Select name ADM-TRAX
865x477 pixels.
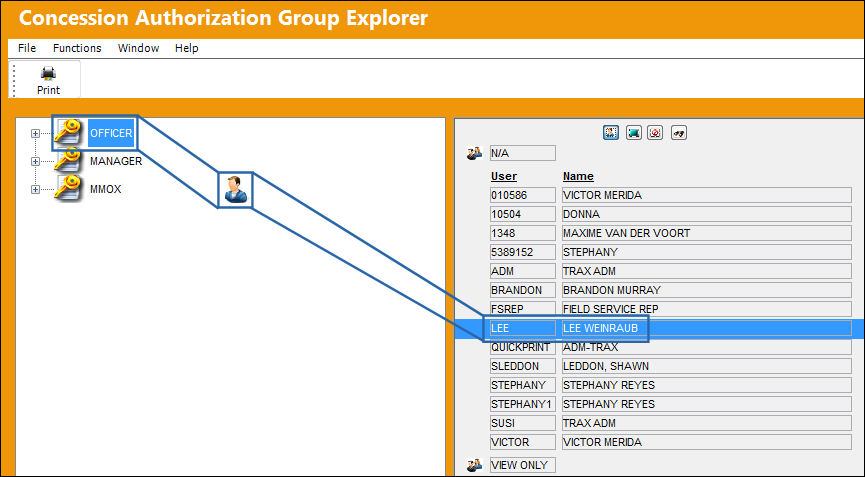tap(707, 347)
